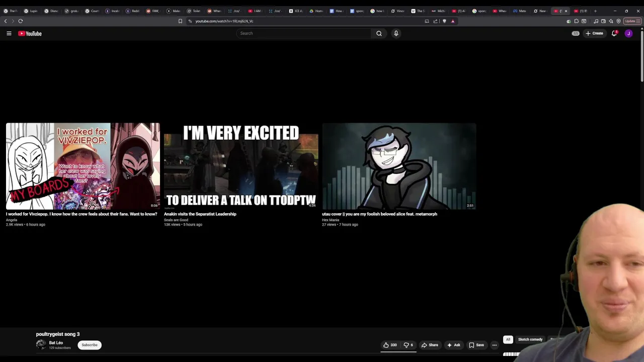Open 'I worked for Vivziepop' video title
Screen dimensions: 644x362
[x=82, y=214]
